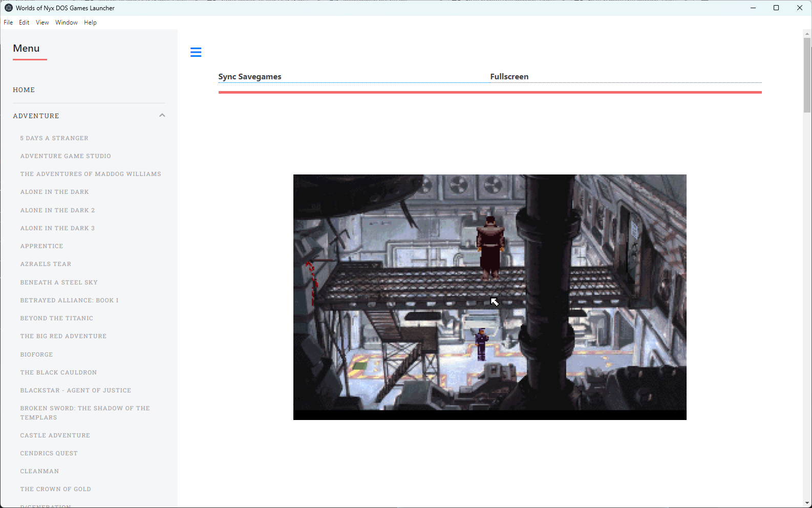Open The Big Red Adventure

point(63,336)
